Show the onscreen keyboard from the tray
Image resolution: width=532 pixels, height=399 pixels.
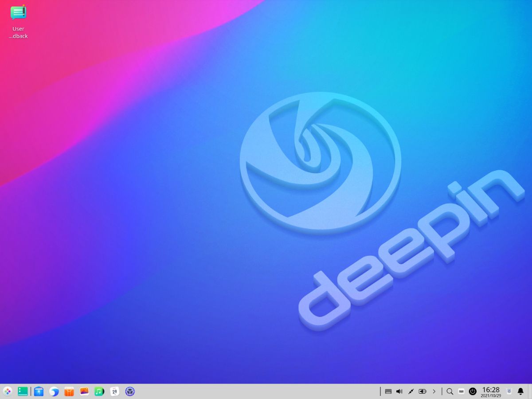coord(461,391)
